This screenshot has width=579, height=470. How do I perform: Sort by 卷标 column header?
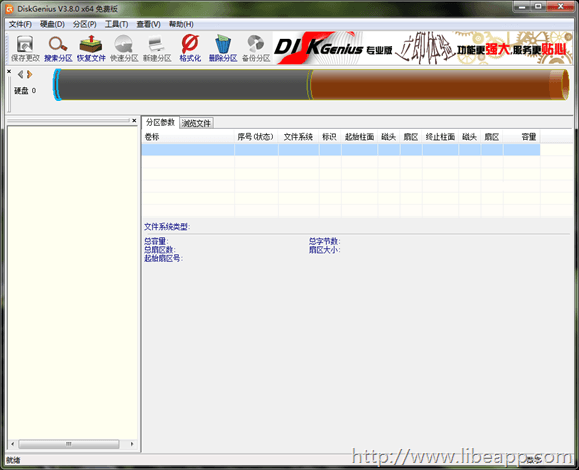(188, 137)
